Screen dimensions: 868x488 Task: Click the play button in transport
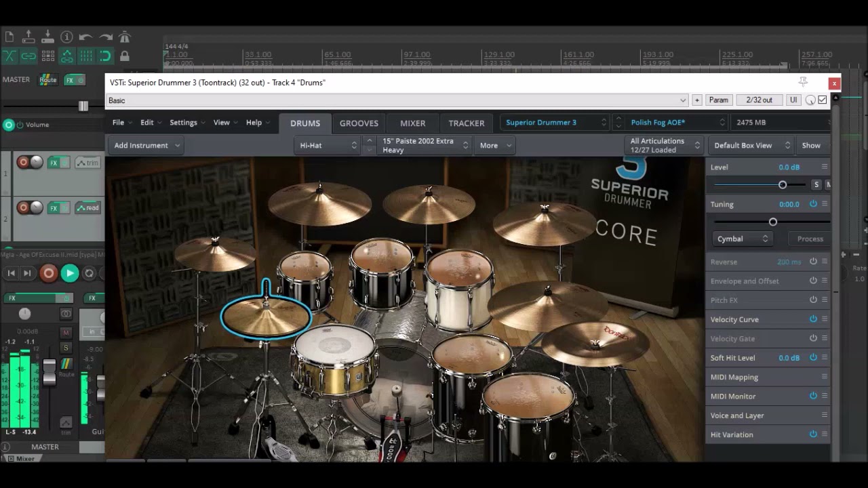pyautogui.click(x=69, y=273)
